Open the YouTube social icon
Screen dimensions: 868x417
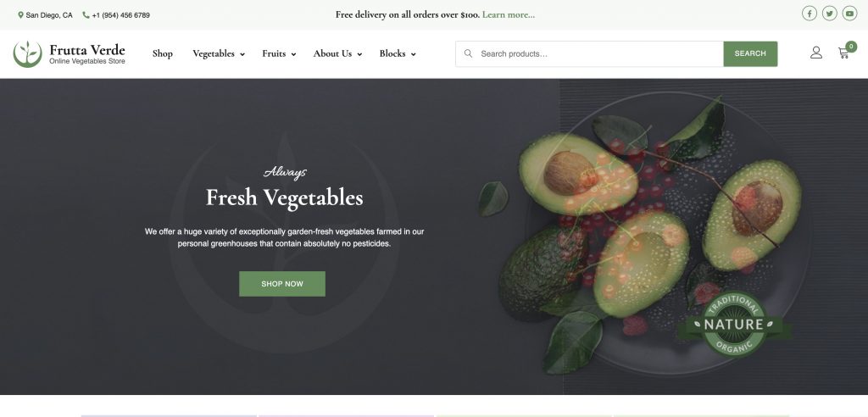[x=849, y=14]
